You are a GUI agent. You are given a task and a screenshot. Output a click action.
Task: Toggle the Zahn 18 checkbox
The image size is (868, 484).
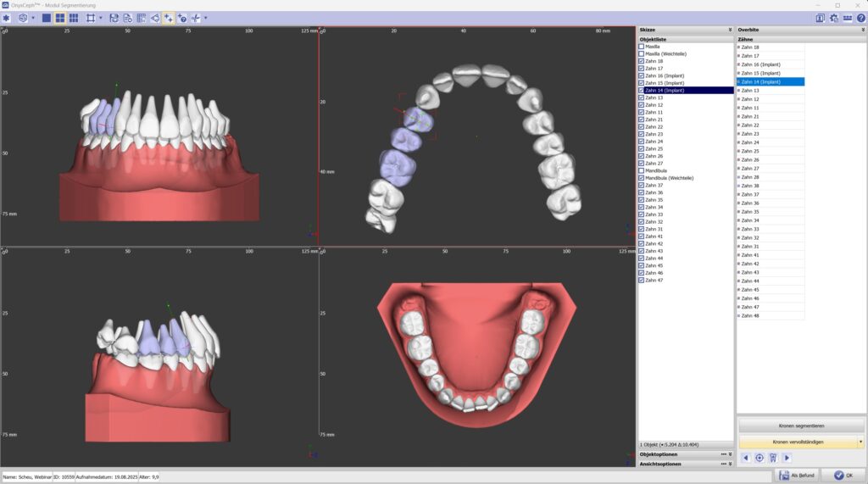[x=642, y=61]
